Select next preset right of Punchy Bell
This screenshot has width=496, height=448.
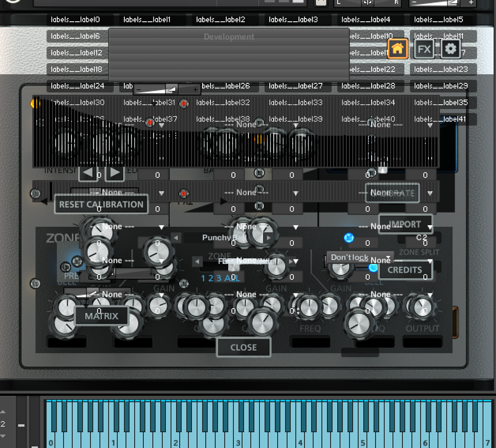point(269,237)
